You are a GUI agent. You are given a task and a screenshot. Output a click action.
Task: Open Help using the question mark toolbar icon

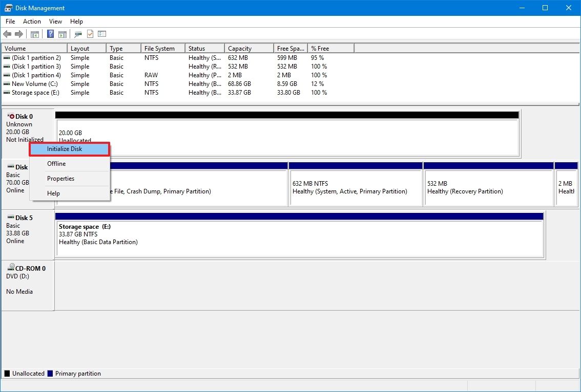[50, 34]
